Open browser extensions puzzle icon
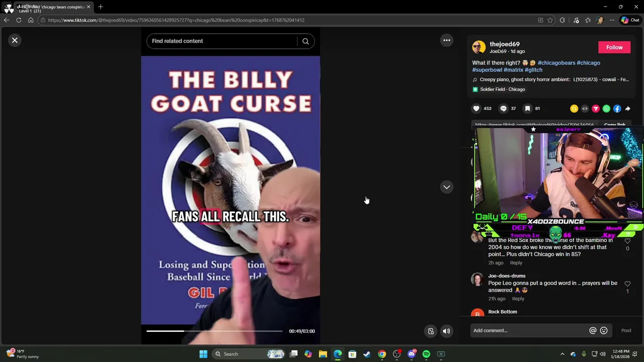The height and width of the screenshot is (362, 644). click(x=562, y=20)
